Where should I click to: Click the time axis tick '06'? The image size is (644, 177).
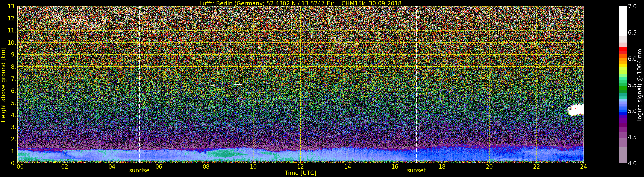[159, 166]
